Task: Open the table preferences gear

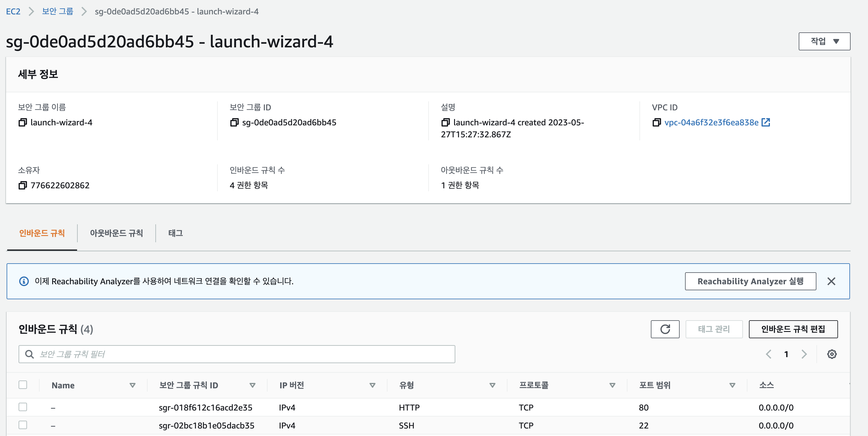Action: tap(832, 354)
